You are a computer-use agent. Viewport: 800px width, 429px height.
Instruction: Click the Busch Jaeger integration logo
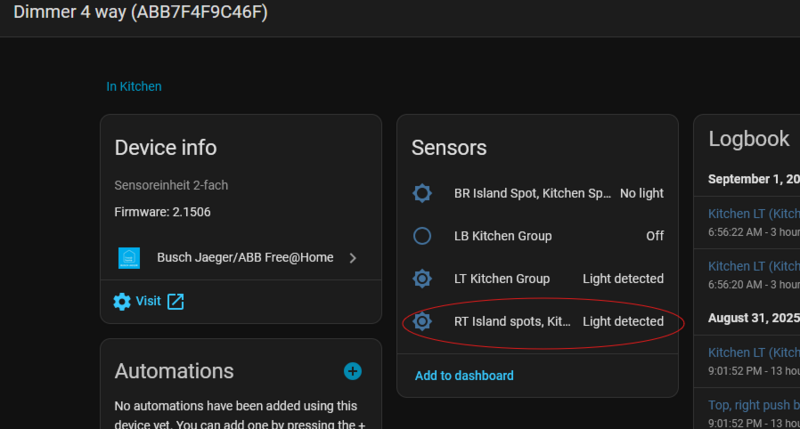129,258
